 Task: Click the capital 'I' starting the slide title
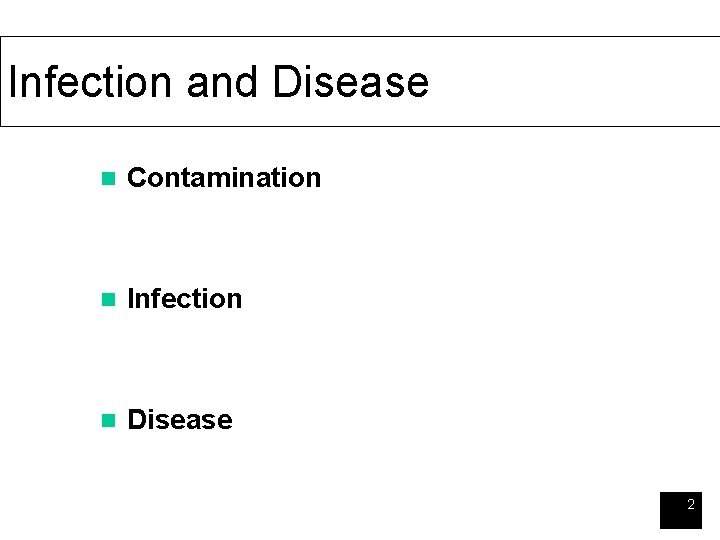pos(12,82)
